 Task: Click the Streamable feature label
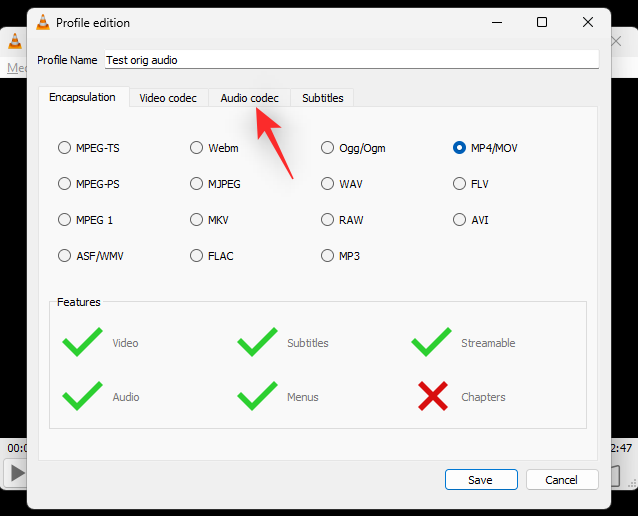[488, 343]
